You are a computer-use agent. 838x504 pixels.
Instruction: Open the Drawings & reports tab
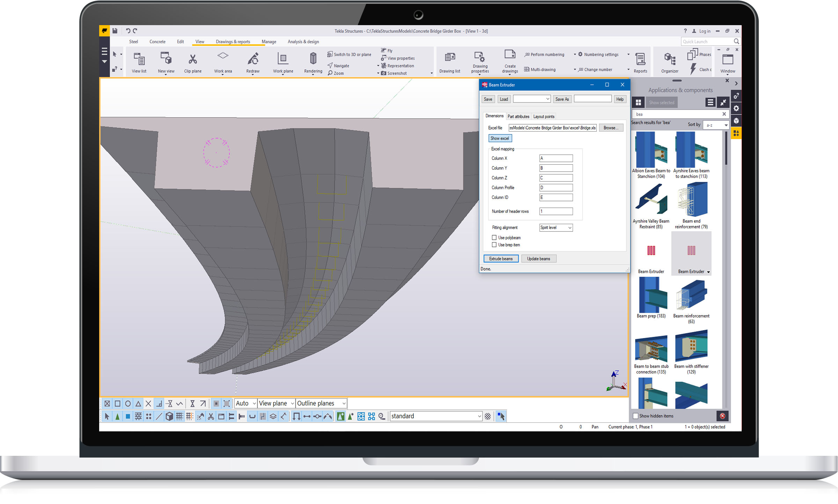coord(233,42)
